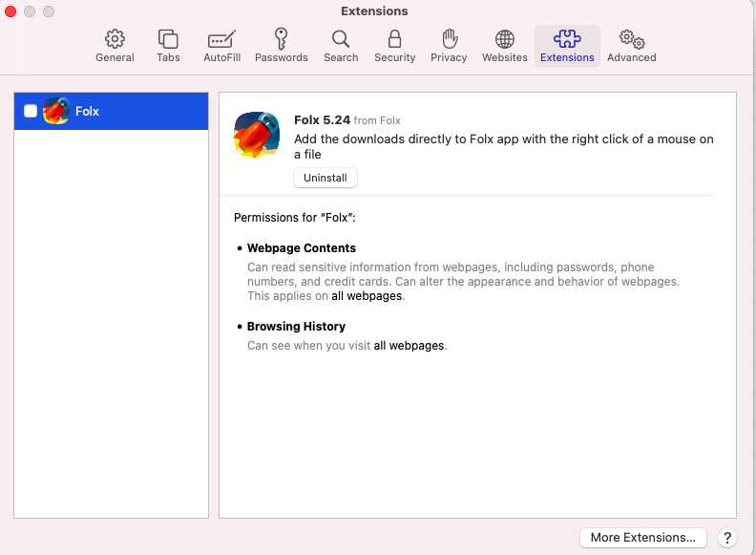The image size is (756, 555).
Task: Select the Folx rocket icon in sidebar
Action: click(x=56, y=111)
